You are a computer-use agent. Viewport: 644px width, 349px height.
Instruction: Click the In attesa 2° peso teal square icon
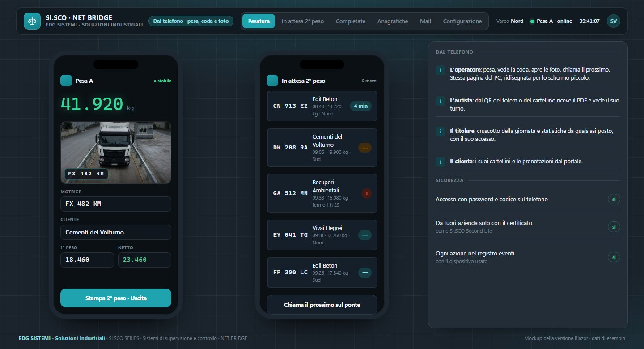point(272,81)
